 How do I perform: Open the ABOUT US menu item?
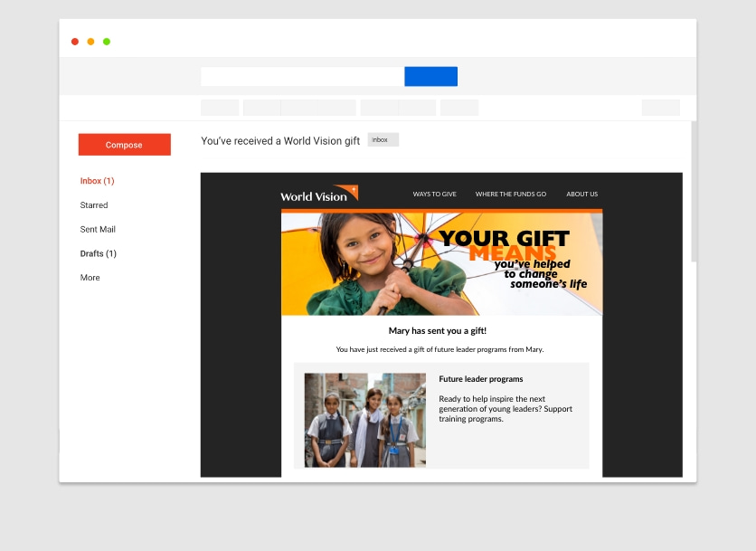click(x=582, y=194)
